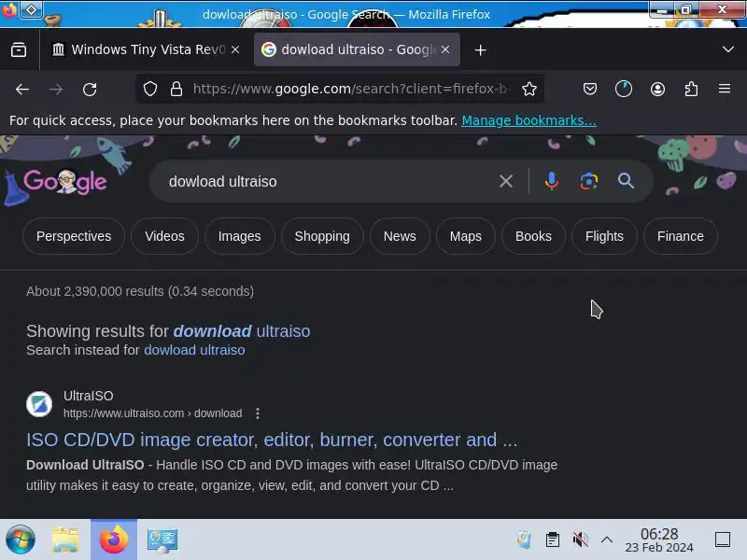Expand the hidden system tray icons

click(606, 539)
